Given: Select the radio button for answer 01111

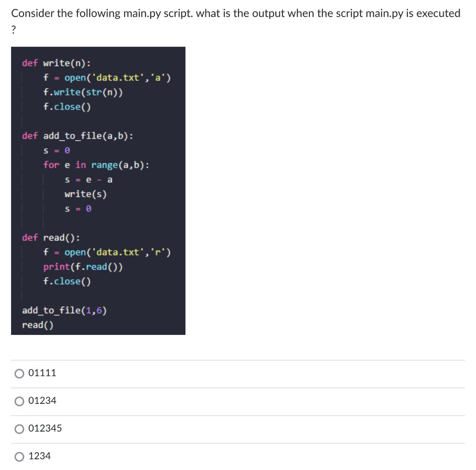Looking at the screenshot, I should click(x=19, y=373).
